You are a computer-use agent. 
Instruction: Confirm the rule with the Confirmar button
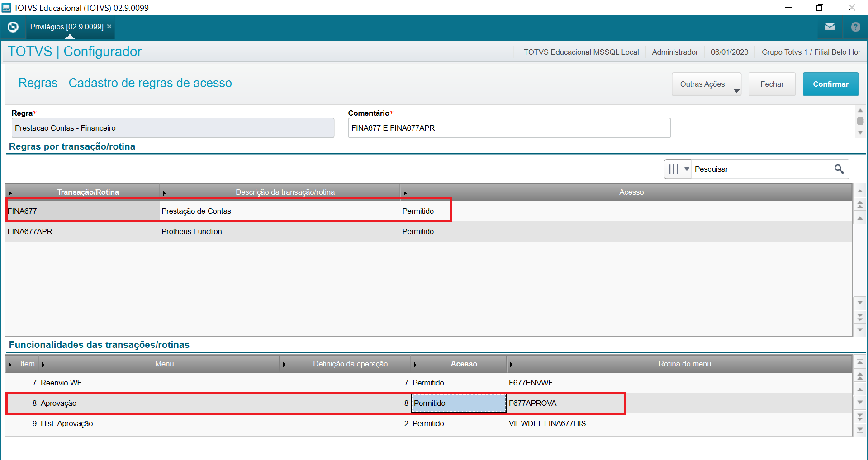(831, 84)
